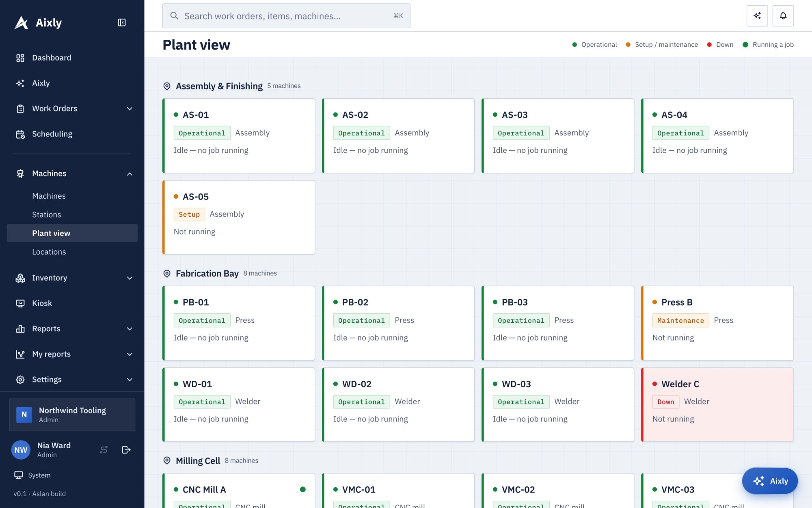Open the notifications bell
Image resolution: width=812 pixels, height=508 pixels.
tap(783, 16)
